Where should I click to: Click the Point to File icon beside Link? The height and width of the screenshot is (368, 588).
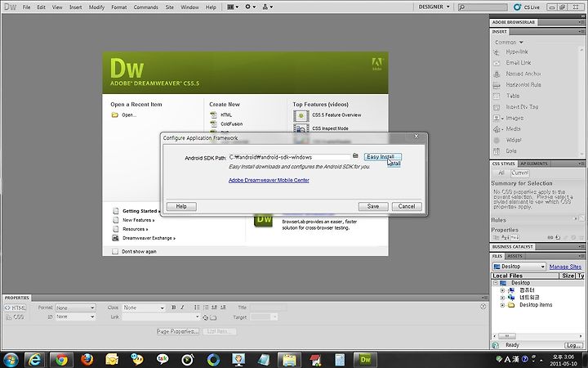pos(205,317)
